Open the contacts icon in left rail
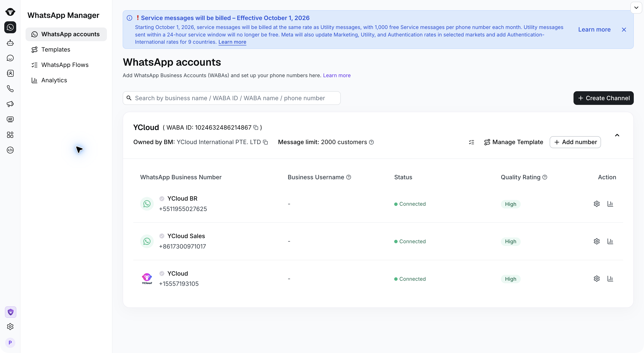644x353 pixels. click(x=10, y=73)
